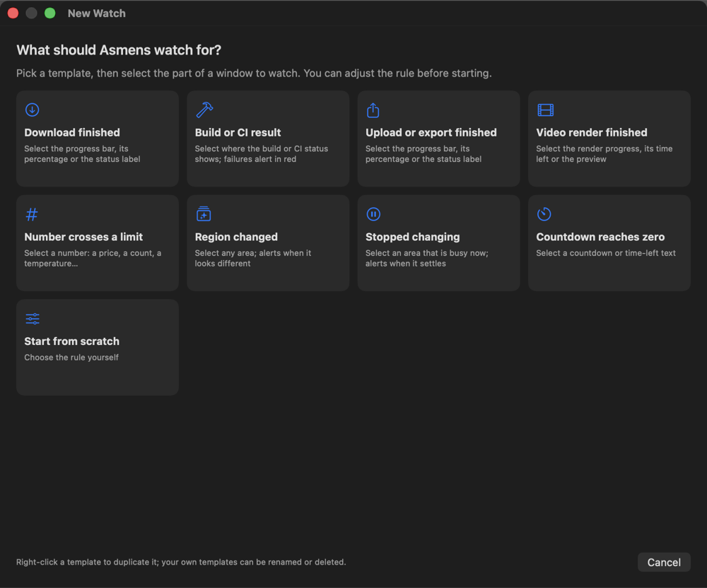The height and width of the screenshot is (588, 707).
Task: Click the pause circle icon for Stopped changing
Action: click(x=373, y=214)
